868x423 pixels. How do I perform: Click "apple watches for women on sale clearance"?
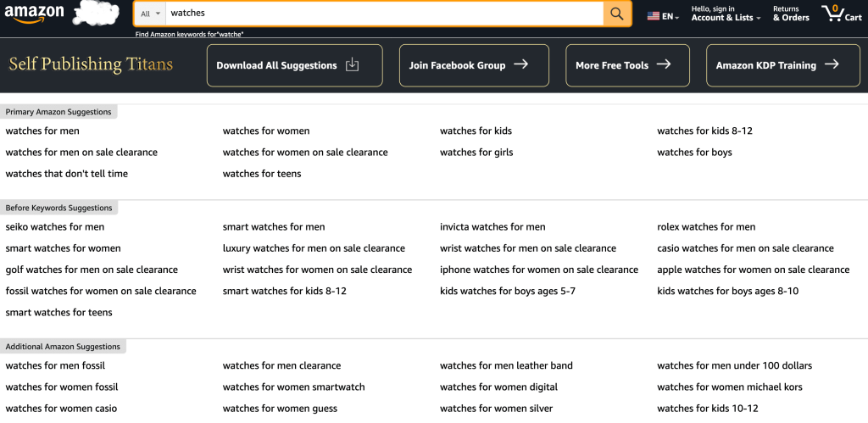[x=754, y=270]
